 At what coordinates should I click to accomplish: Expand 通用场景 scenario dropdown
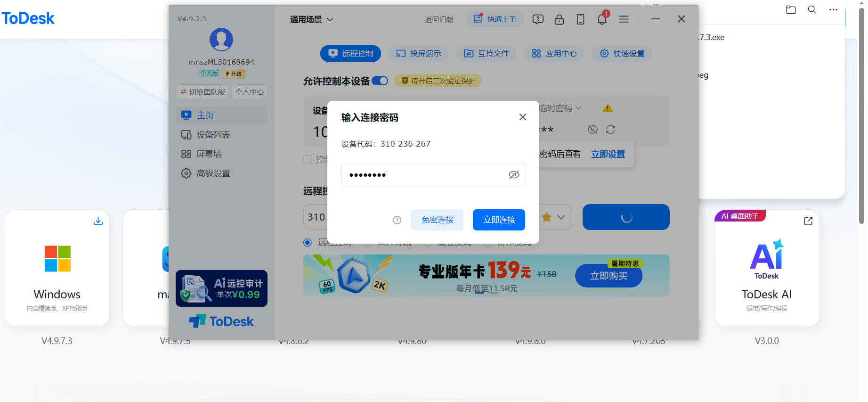point(311,19)
